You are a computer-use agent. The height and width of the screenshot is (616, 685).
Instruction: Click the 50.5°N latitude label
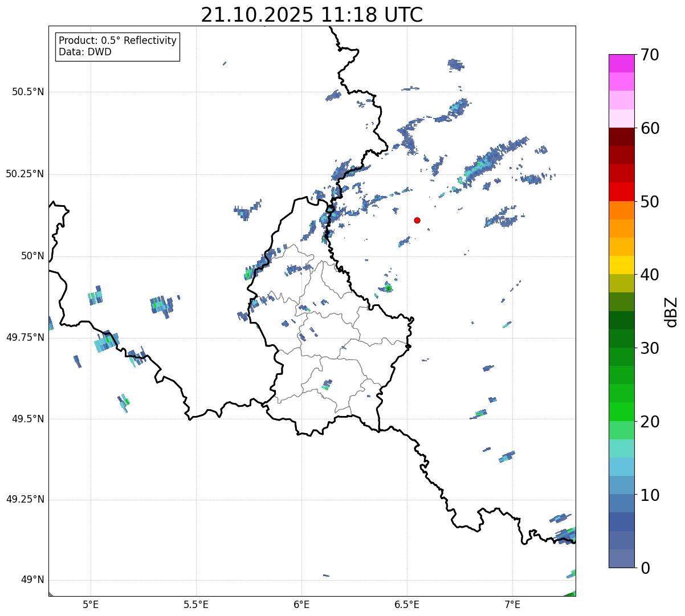click(x=27, y=92)
